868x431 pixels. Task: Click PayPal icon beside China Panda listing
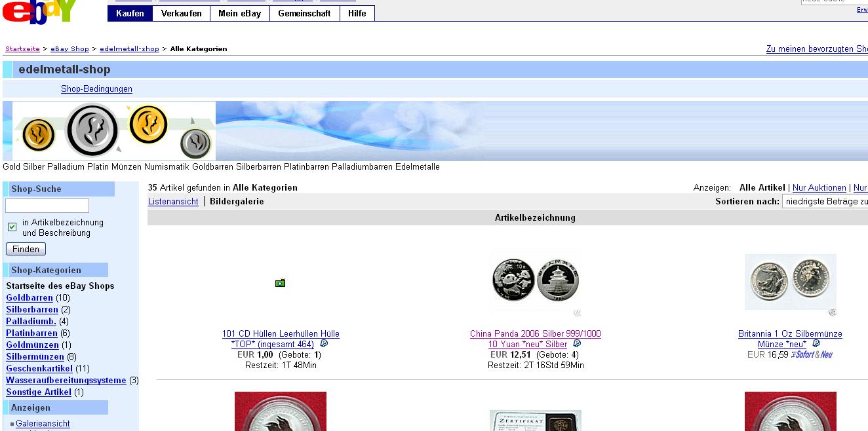tap(577, 344)
